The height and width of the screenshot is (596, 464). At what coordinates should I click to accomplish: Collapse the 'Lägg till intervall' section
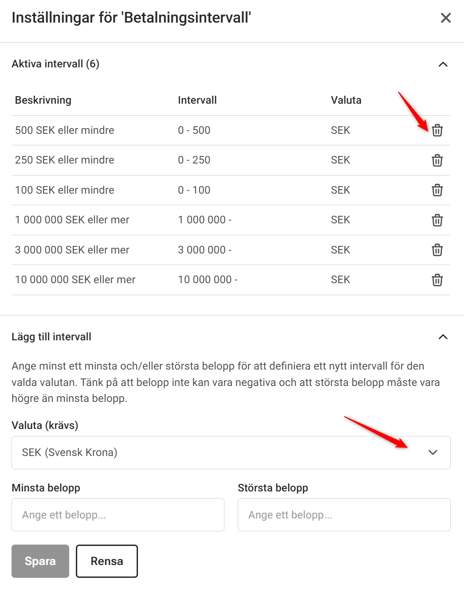(443, 337)
